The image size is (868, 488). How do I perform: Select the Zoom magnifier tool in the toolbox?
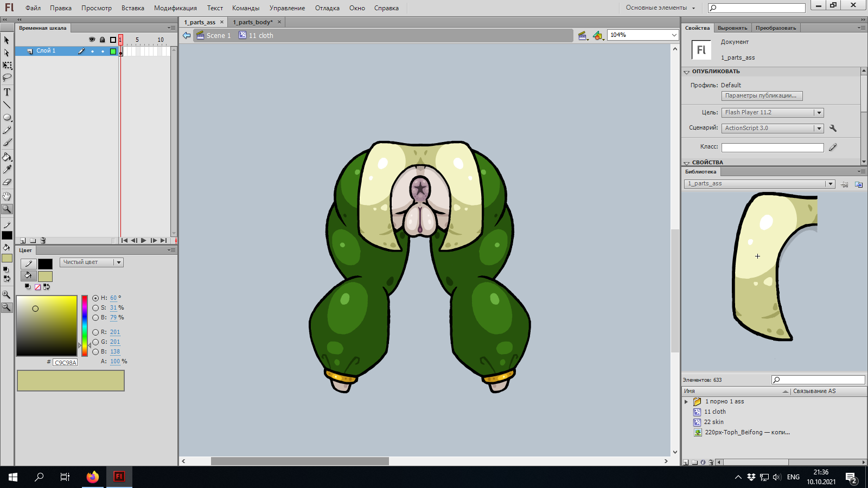click(x=7, y=209)
